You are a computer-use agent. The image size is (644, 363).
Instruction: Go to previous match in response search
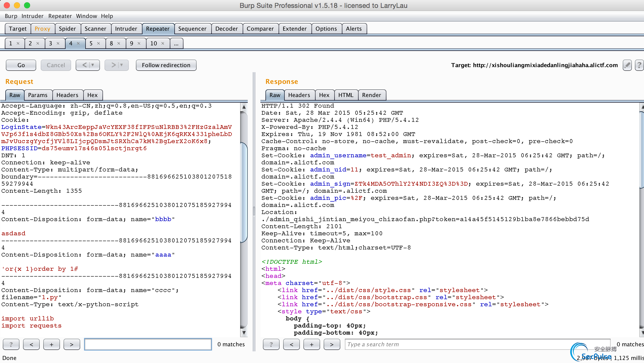click(292, 344)
